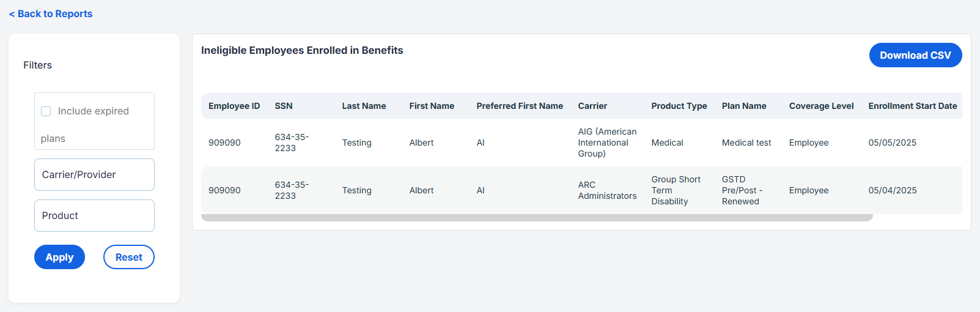Apply the selected filters

tap(59, 257)
